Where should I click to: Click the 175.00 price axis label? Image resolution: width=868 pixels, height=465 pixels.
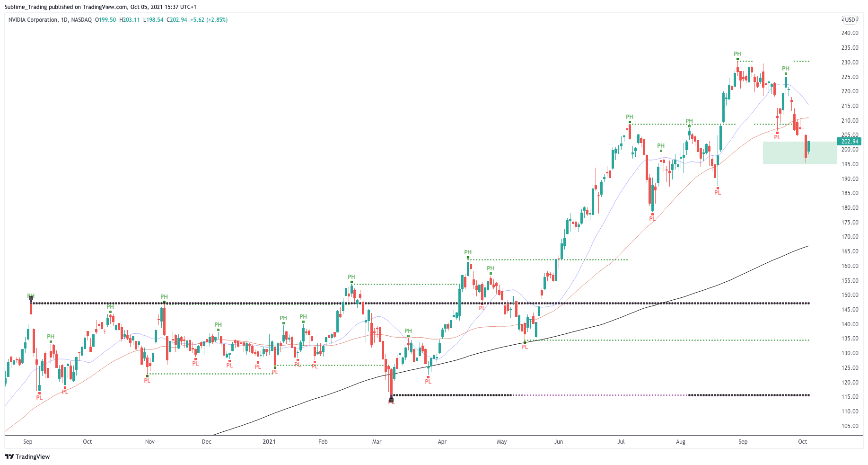(850, 223)
